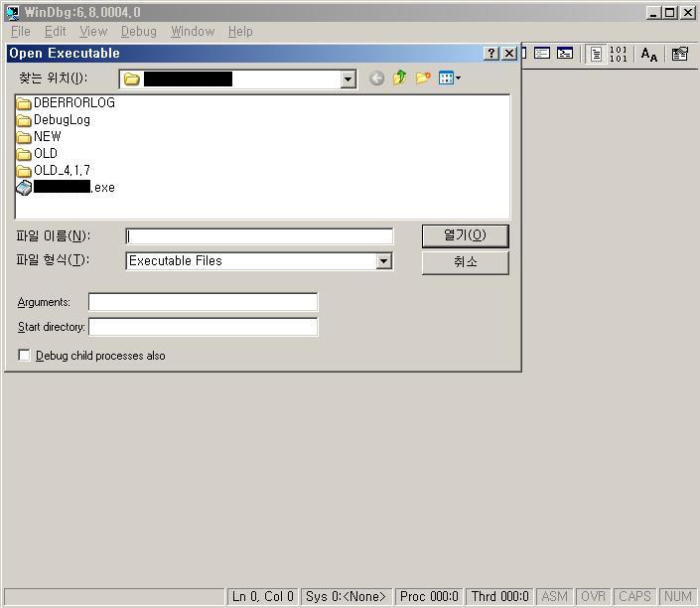
Task: Select the .exe file in the list
Action: pos(66,188)
